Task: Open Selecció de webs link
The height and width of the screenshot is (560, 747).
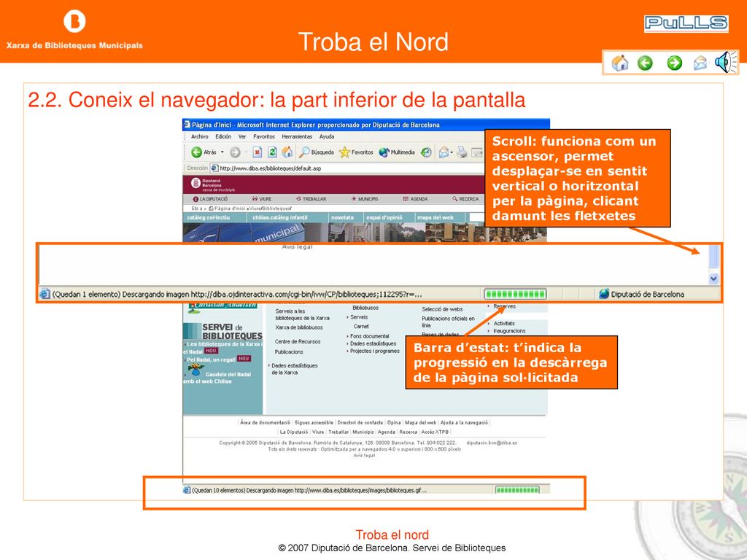Action: (442, 309)
